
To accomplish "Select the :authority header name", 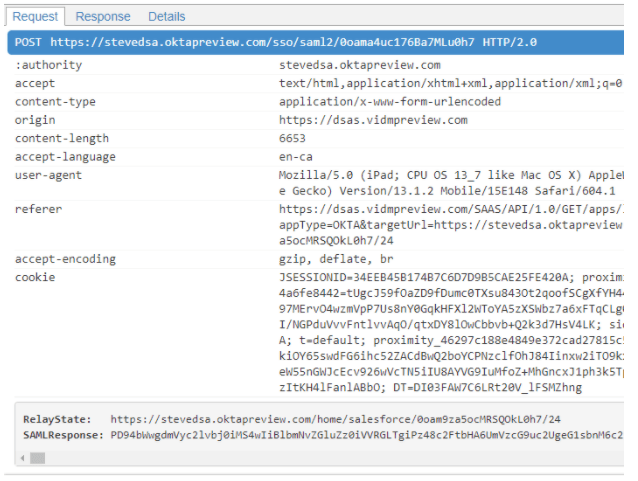I will point(49,65).
